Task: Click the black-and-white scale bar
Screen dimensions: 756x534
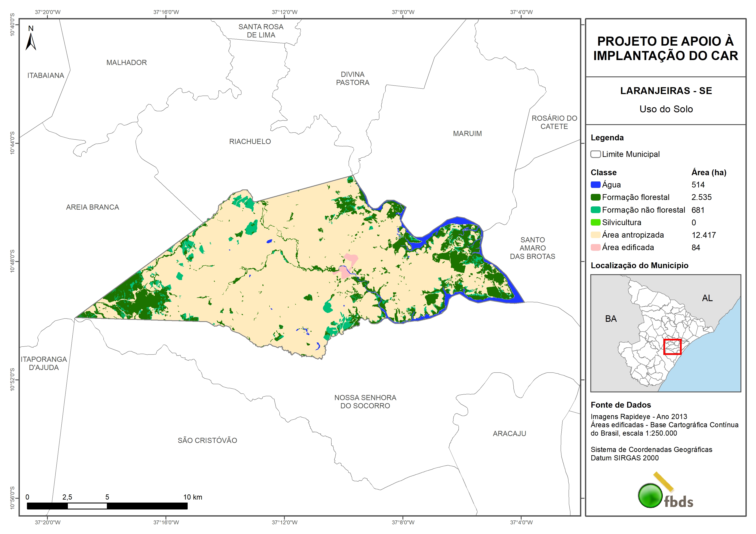Action: (107, 506)
